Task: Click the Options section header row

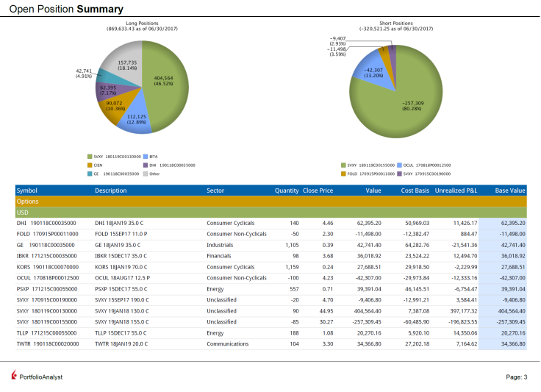Action: click(x=270, y=202)
